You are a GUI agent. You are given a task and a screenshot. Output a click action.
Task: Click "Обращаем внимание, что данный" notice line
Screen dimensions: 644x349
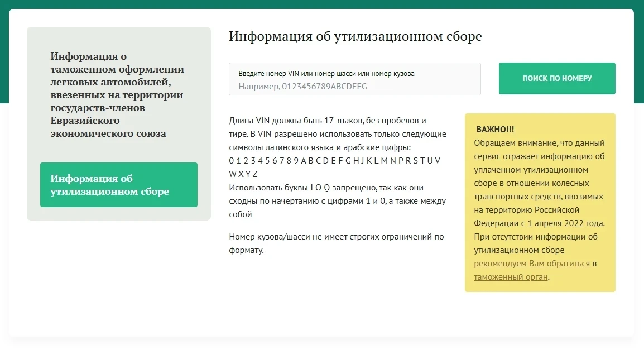(x=539, y=143)
